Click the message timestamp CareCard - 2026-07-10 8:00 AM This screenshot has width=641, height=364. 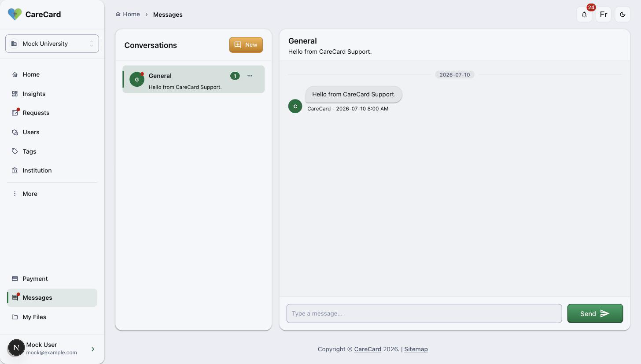[348, 109]
